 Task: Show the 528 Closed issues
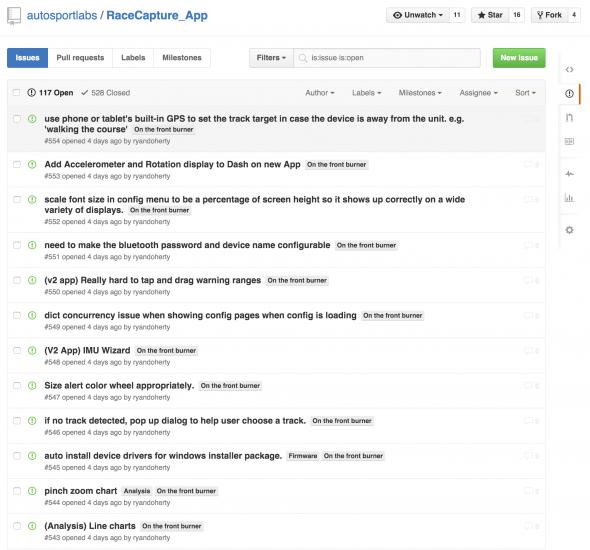[x=106, y=93]
